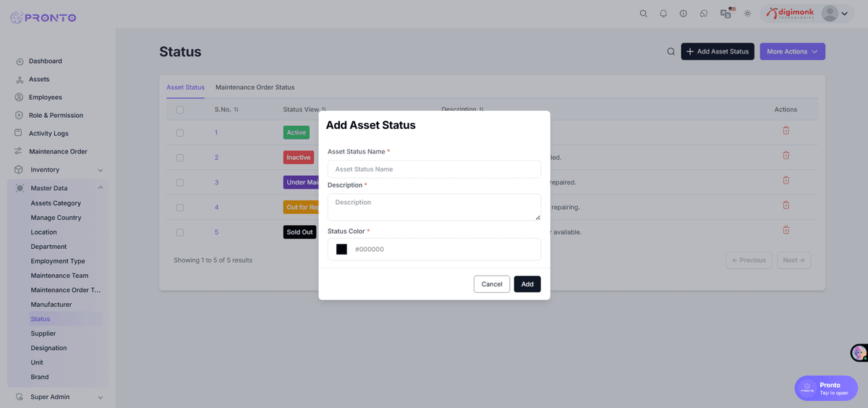
Task: Switch to Maintenance Order Status tab
Action: pyautogui.click(x=255, y=88)
